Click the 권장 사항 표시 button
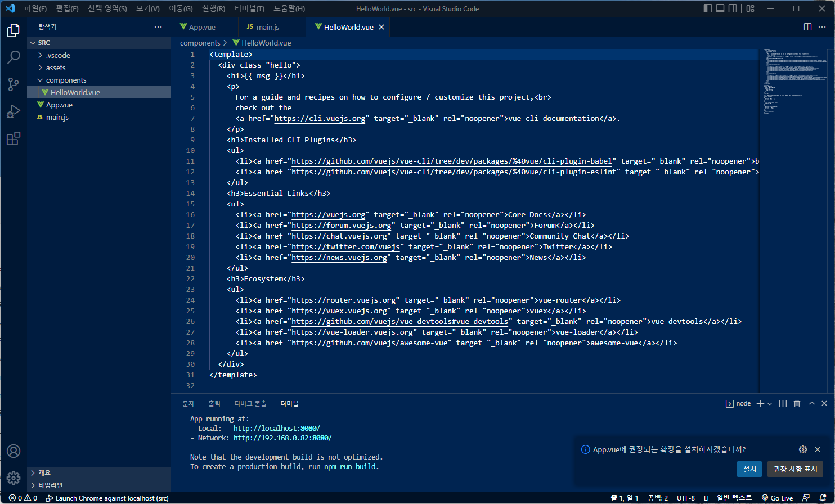835x504 pixels. (794, 469)
